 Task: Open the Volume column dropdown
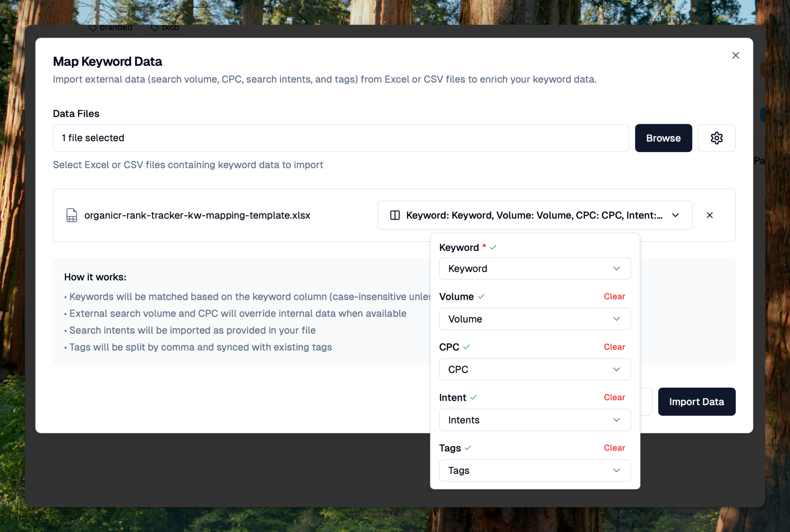[535, 319]
